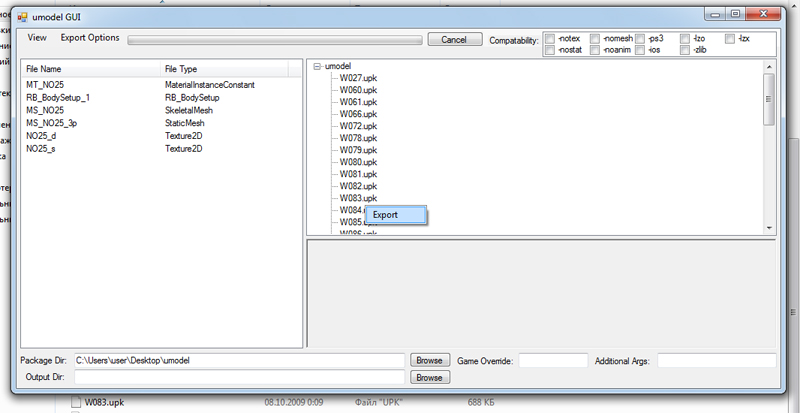Viewport: 800px width, 413px height.
Task: Select W081.upk tree item
Action: point(358,174)
